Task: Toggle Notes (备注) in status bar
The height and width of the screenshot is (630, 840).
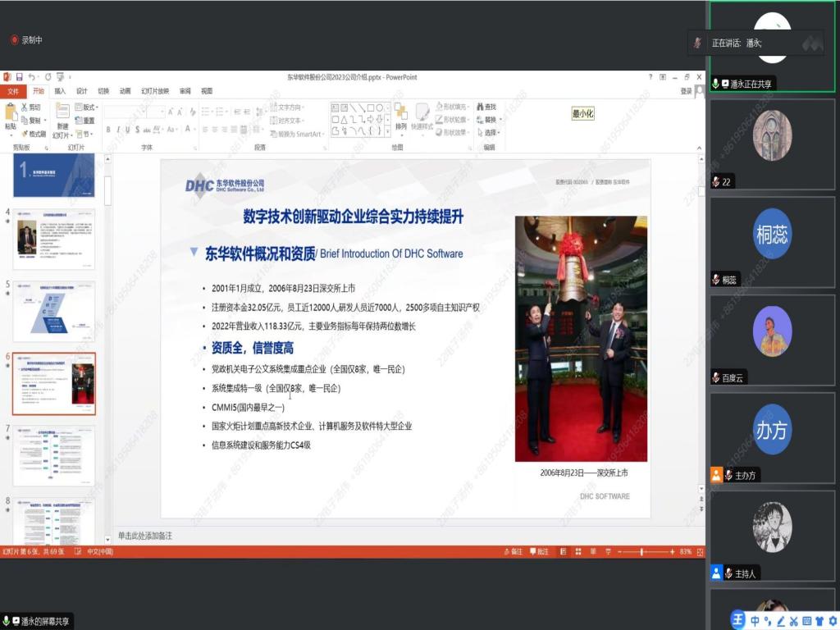Action: [514, 552]
